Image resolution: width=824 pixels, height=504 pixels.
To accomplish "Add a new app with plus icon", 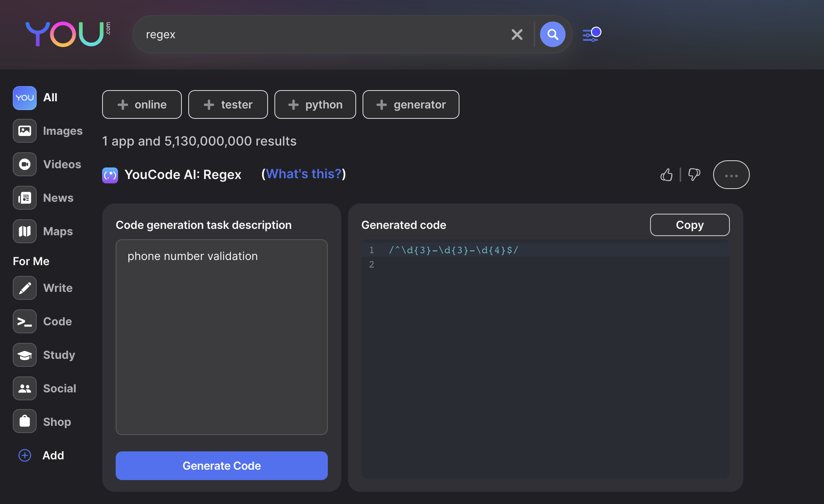I will 25,455.
